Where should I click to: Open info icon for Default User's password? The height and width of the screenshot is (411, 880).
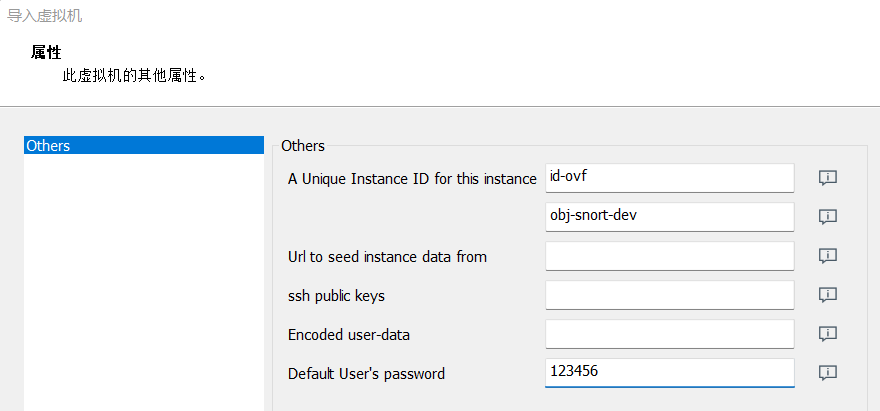(828, 373)
